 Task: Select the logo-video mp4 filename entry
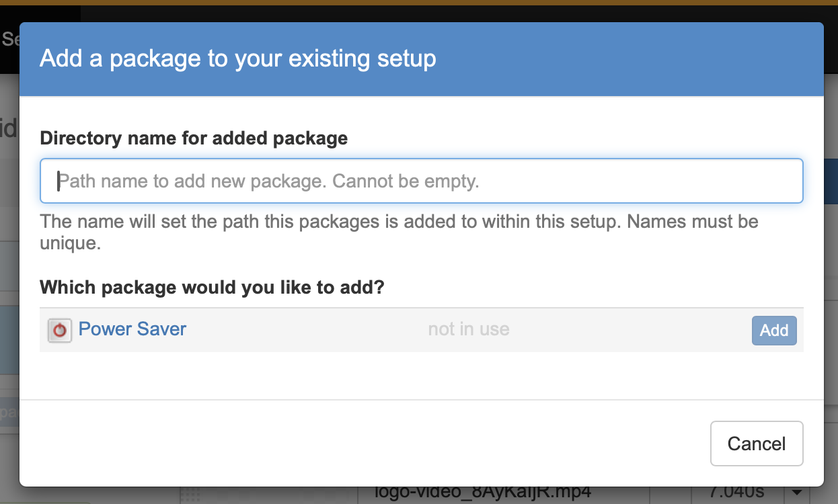tap(483, 495)
